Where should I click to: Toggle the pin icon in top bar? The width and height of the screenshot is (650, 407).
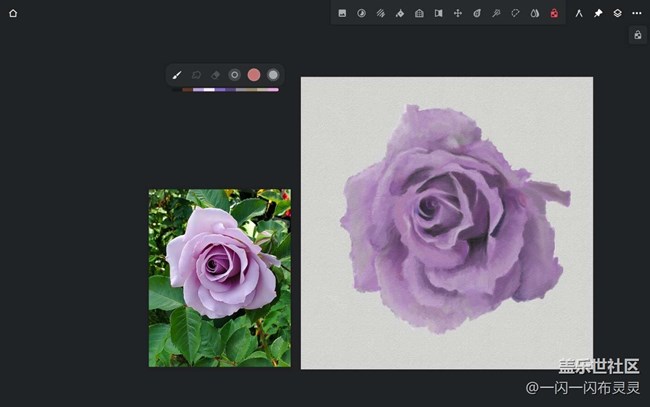(x=598, y=13)
